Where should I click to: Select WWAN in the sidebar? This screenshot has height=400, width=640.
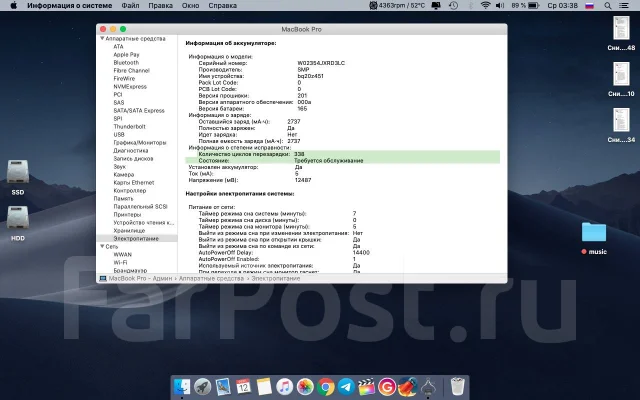pos(122,254)
